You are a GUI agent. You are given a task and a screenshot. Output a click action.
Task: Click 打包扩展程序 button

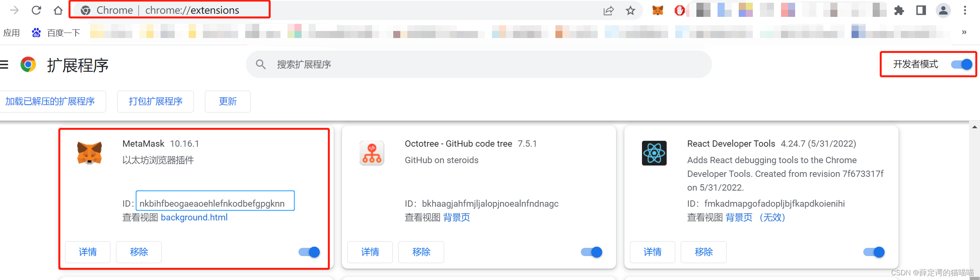coord(155,102)
